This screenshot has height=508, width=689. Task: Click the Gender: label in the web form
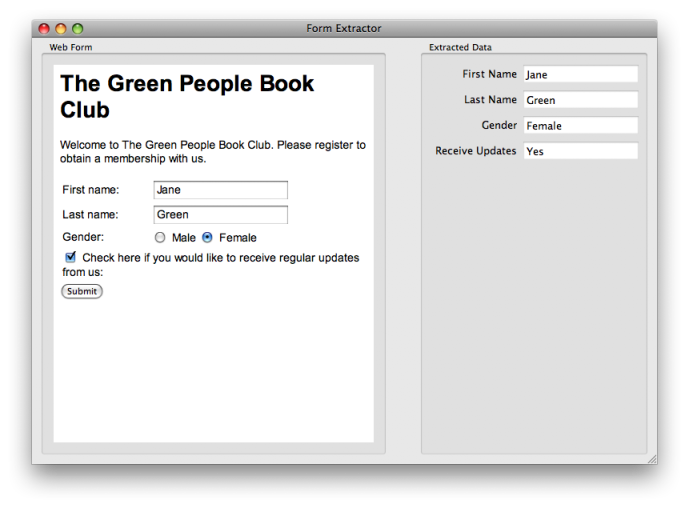(83, 238)
